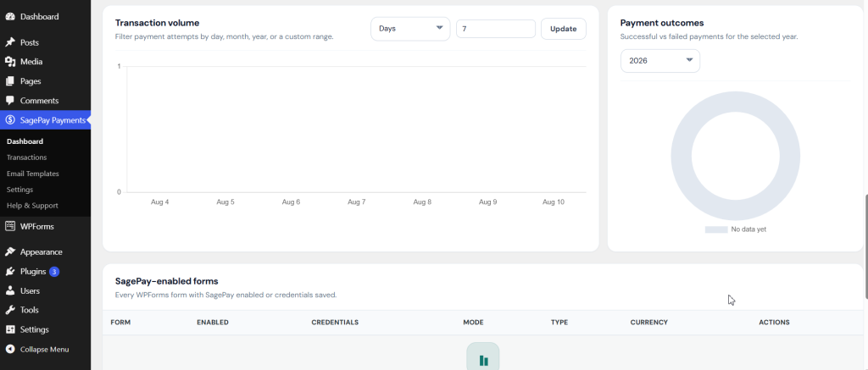
Task: Click the Collapse Menu label
Action: pyautogui.click(x=44, y=350)
